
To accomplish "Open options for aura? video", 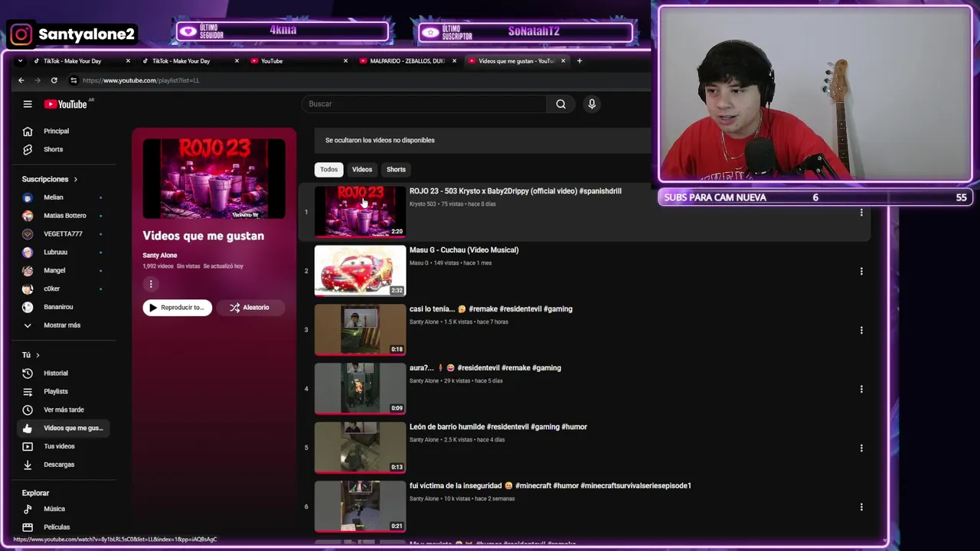I will point(861,389).
